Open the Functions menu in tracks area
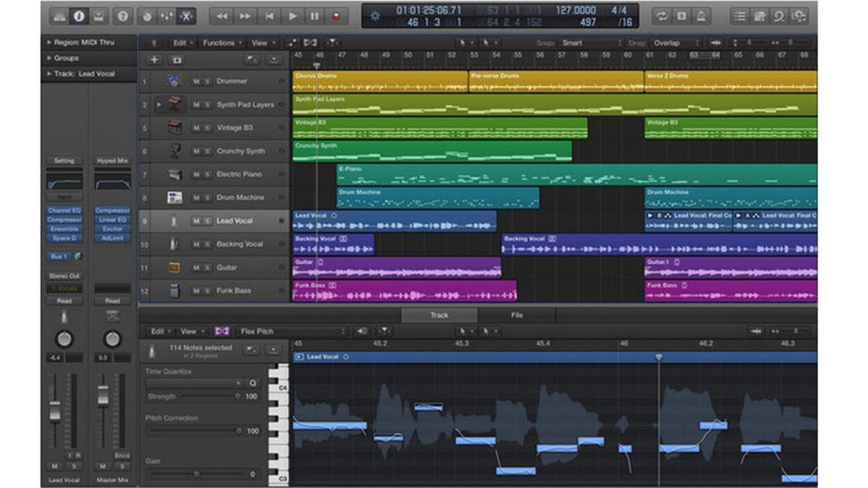The width and height of the screenshot is (868, 488). point(221,43)
